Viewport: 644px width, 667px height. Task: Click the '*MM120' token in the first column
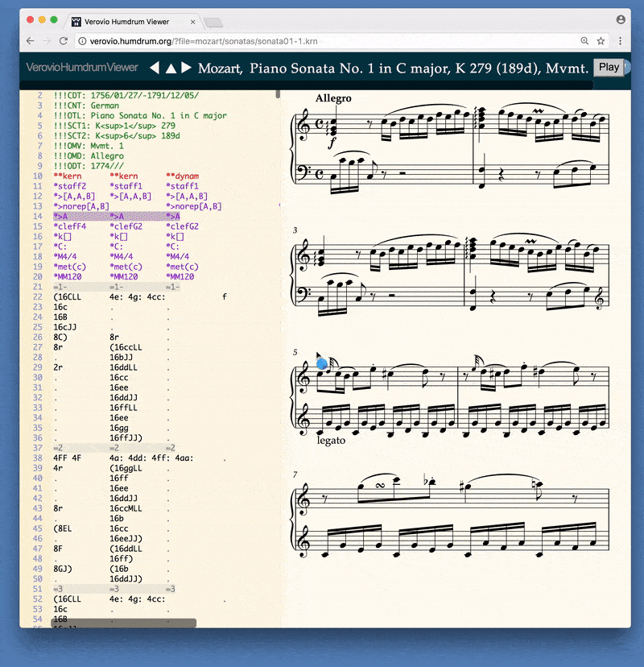67,276
